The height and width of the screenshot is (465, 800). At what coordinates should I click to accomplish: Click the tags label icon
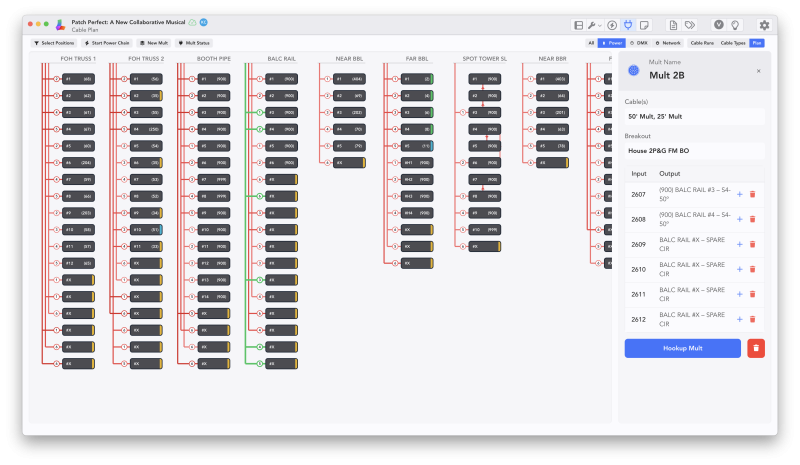click(x=690, y=25)
